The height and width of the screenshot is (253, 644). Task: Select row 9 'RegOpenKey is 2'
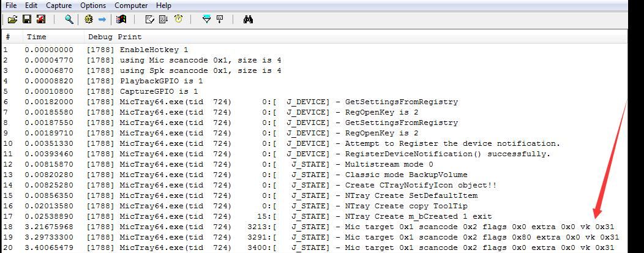(x=314, y=133)
